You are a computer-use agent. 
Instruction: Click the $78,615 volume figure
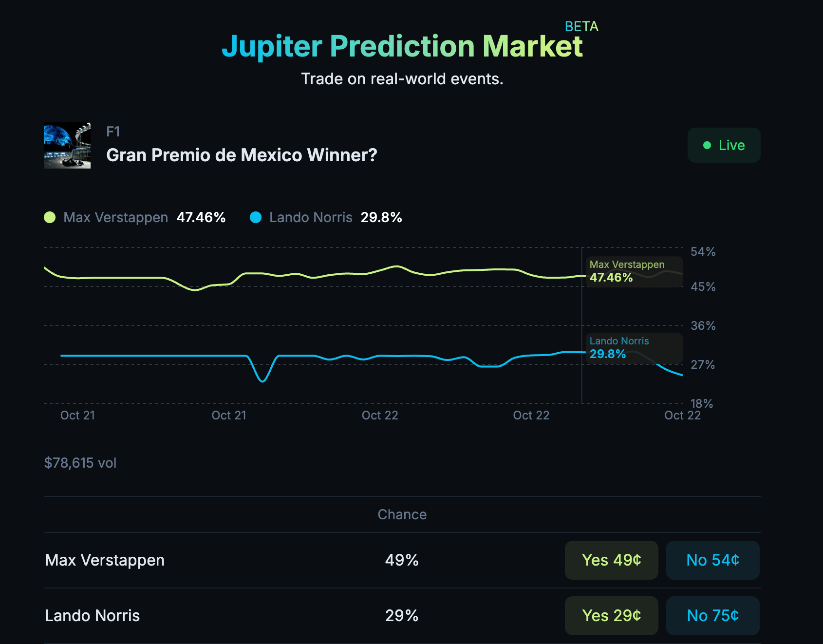(x=80, y=463)
